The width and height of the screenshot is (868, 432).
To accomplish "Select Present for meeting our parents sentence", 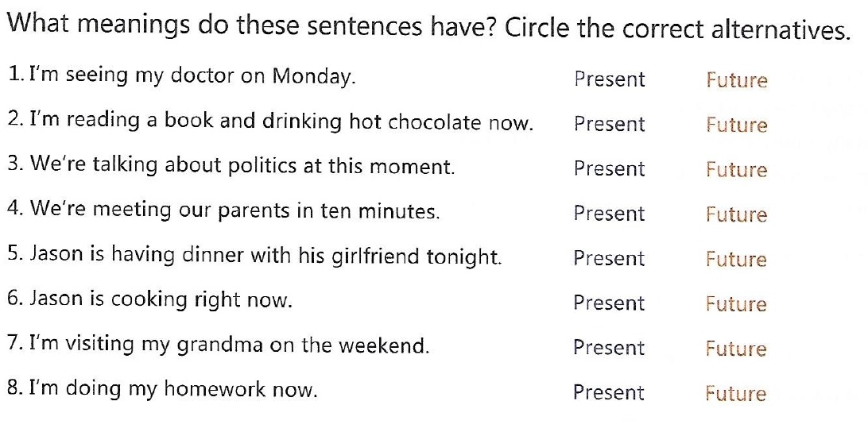I will click(610, 214).
